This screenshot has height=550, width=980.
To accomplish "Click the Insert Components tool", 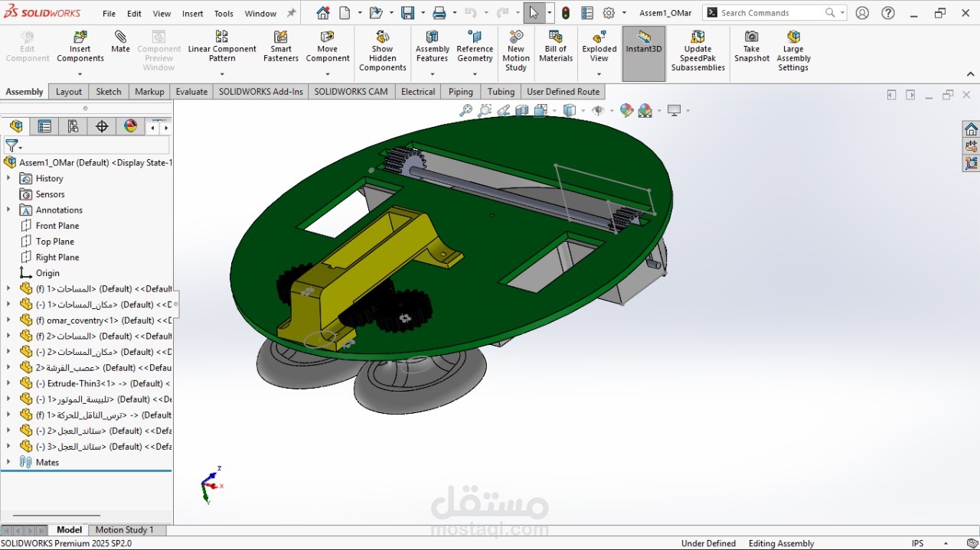I will (x=80, y=47).
